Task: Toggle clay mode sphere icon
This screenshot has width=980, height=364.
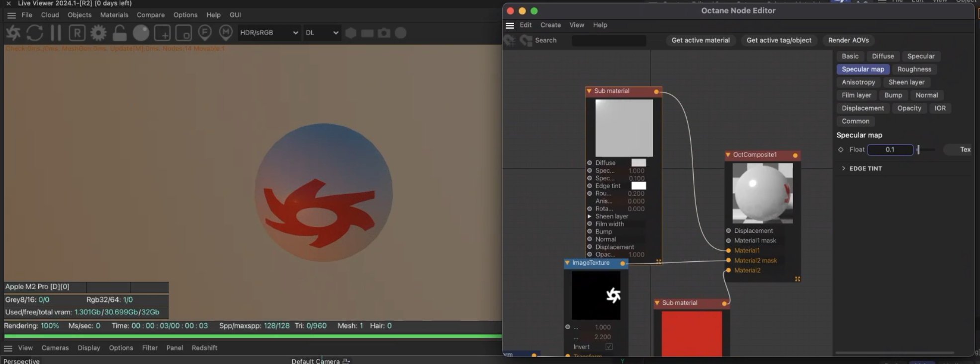Action: point(141,33)
